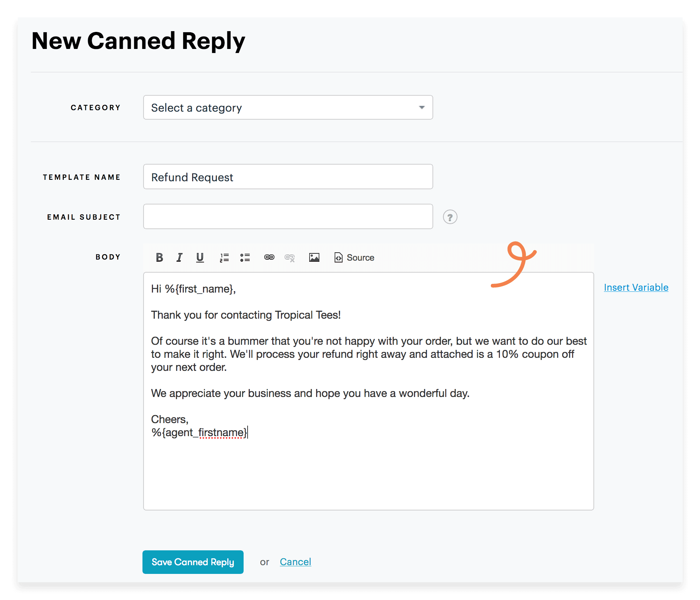Remove a link with the unlink icon

(x=290, y=257)
